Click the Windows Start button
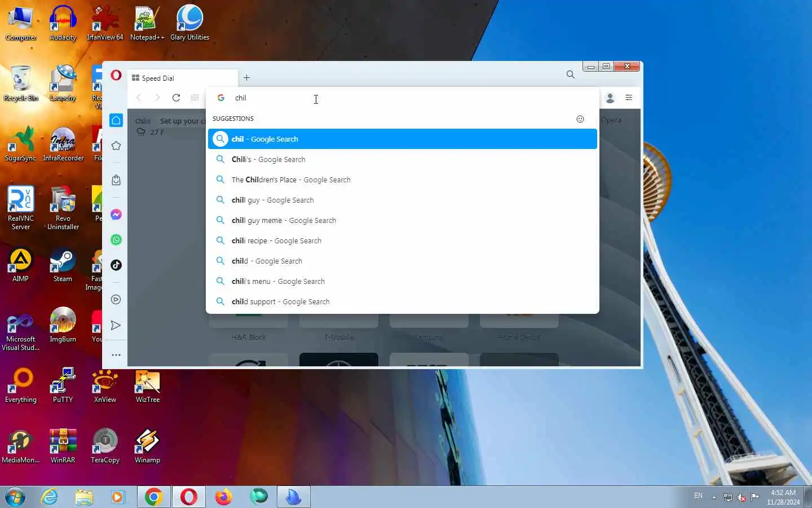This screenshot has height=508, width=812. [x=15, y=497]
